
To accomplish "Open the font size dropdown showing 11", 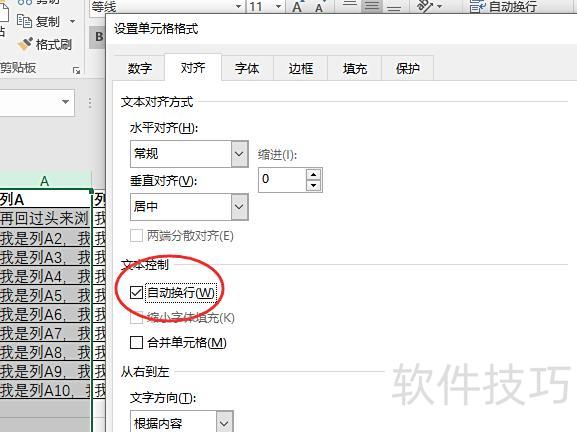I will point(279,7).
